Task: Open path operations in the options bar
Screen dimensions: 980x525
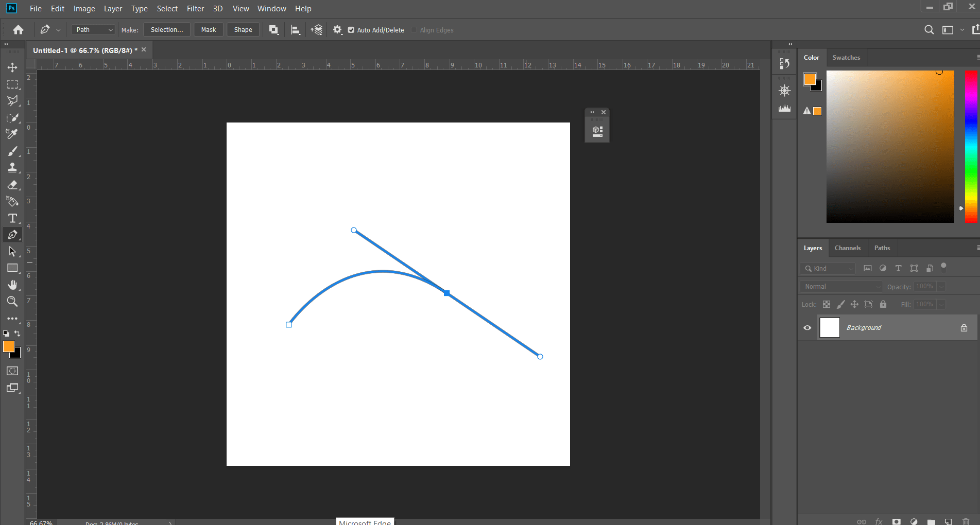Action: tap(274, 30)
